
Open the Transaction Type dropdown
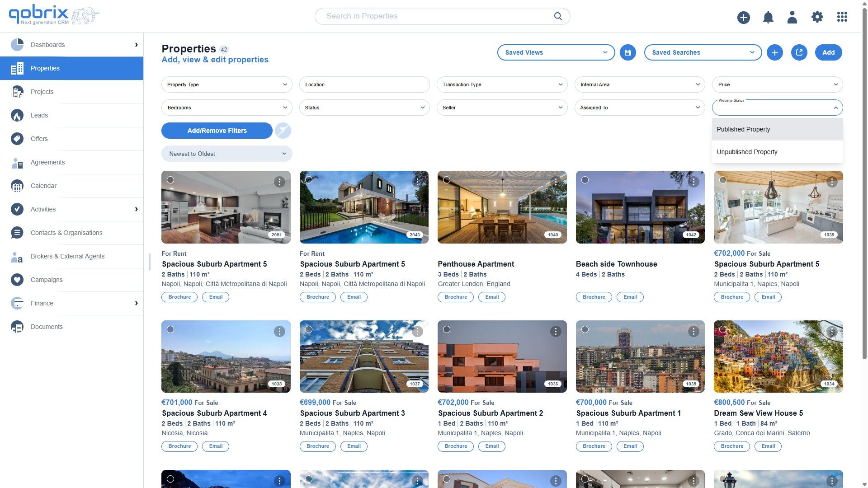(502, 84)
